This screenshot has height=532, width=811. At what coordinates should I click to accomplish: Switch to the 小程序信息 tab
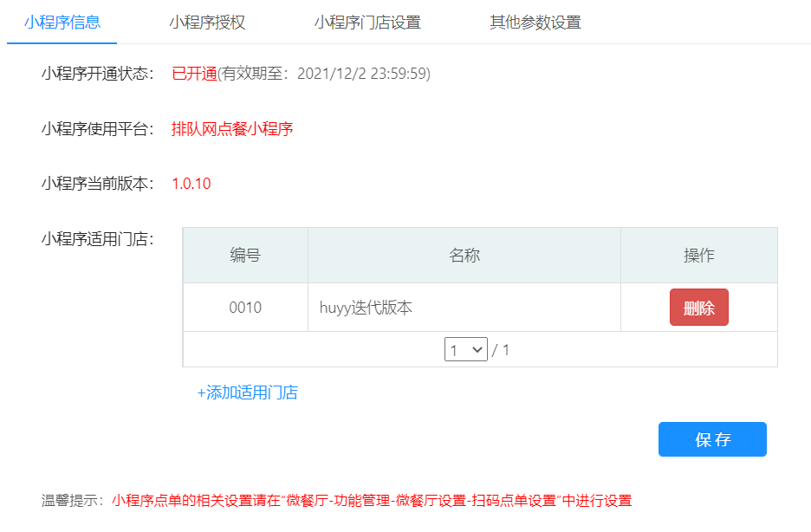tap(62, 23)
